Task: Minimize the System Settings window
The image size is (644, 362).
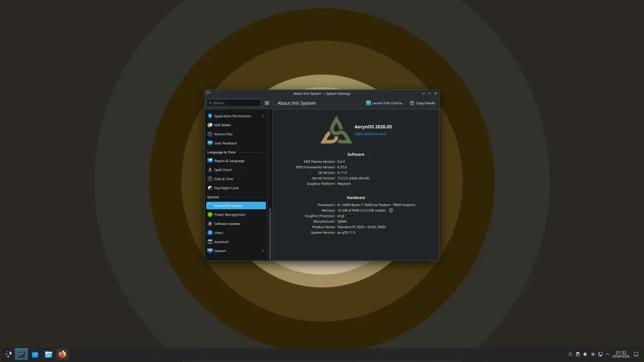Action: coord(423,93)
